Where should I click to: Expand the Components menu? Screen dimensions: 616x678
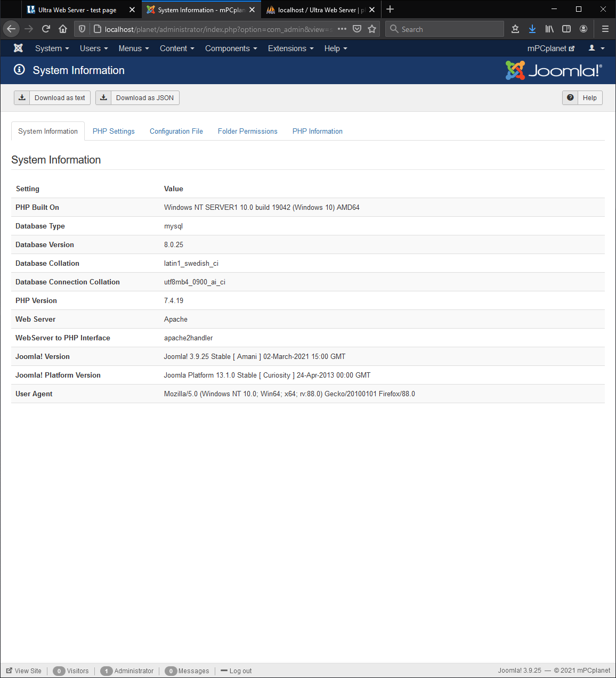coord(231,48)
